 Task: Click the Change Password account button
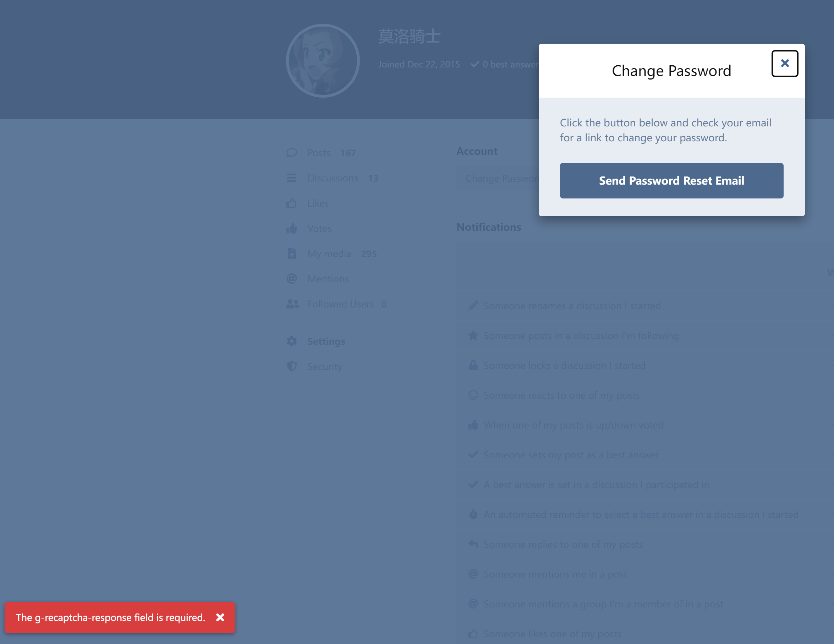[x=498, y=178]
